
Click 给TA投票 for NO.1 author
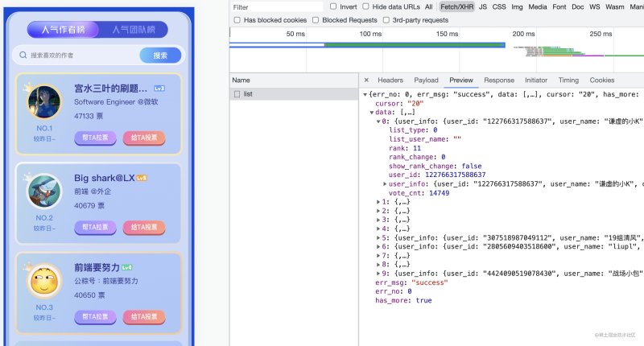tap(144, 138)
